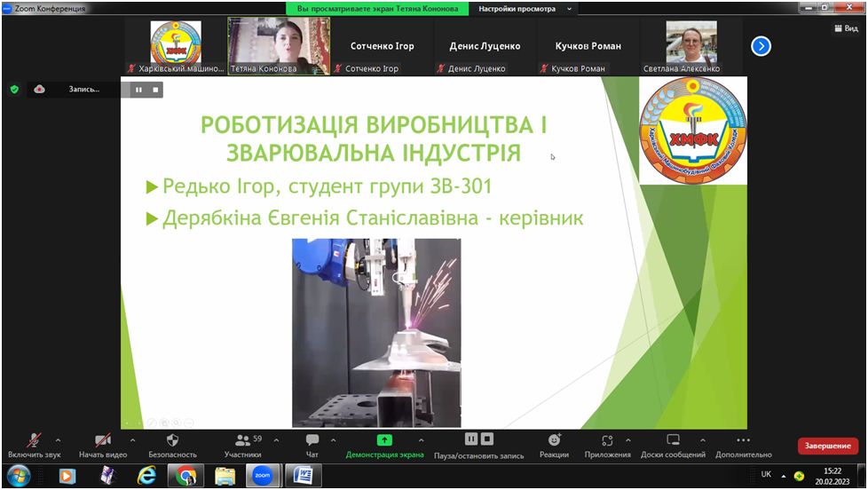The width and height of the screenshot is (868, 490).
Task: Stop the recording in the bottom toolbar
Action: pyautogui.click(x=486, y=439)
